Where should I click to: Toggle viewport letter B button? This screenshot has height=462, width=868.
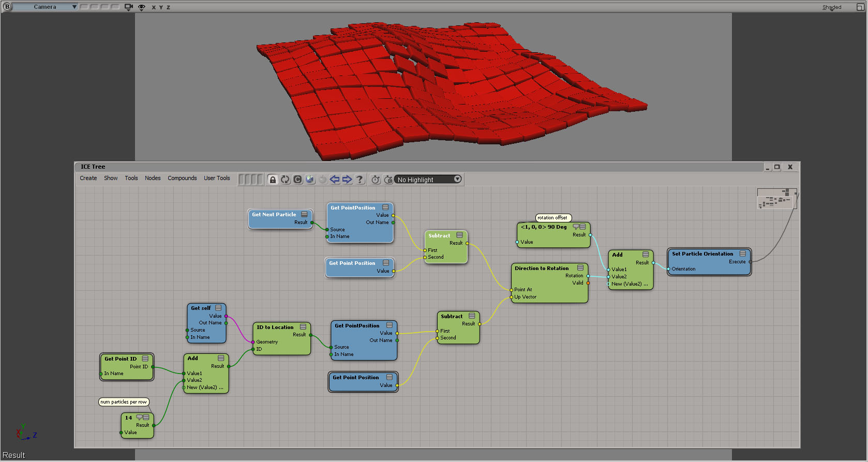click(7, 7)
